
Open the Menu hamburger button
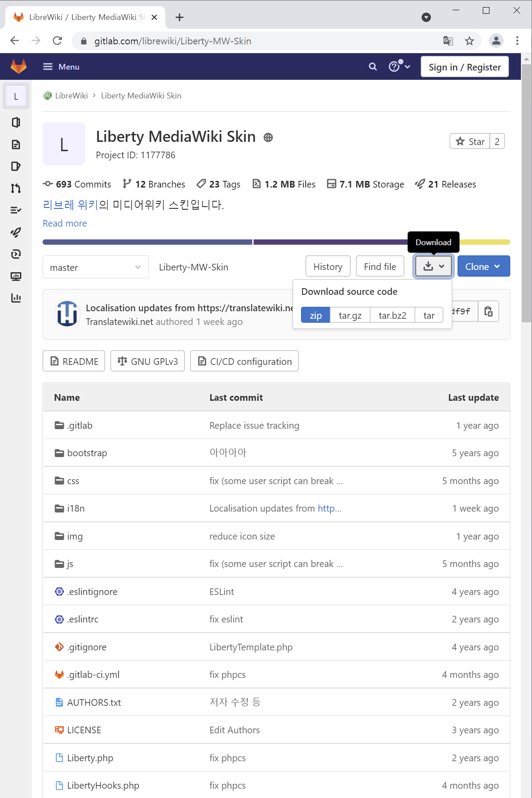pos(61,66)
